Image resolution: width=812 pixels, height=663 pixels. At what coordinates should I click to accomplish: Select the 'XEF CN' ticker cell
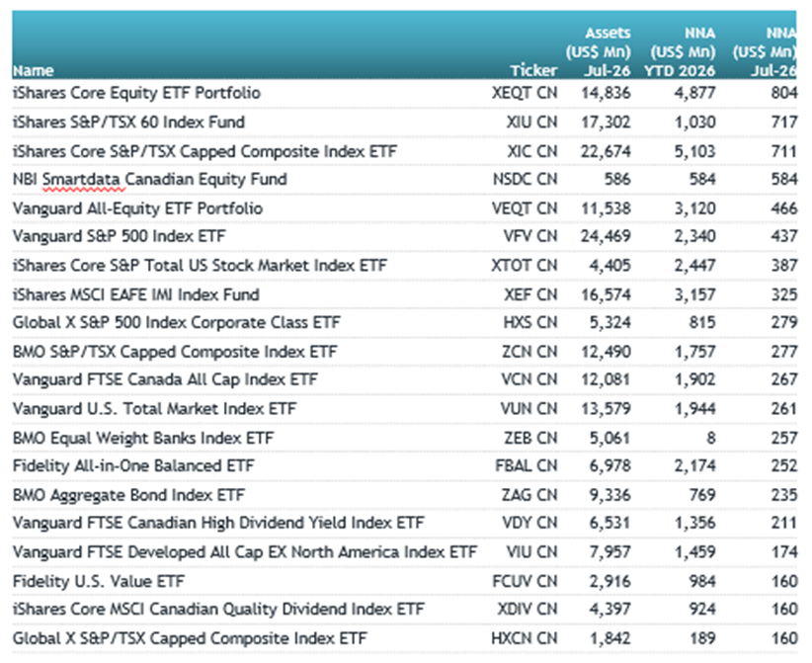[530, 294]
